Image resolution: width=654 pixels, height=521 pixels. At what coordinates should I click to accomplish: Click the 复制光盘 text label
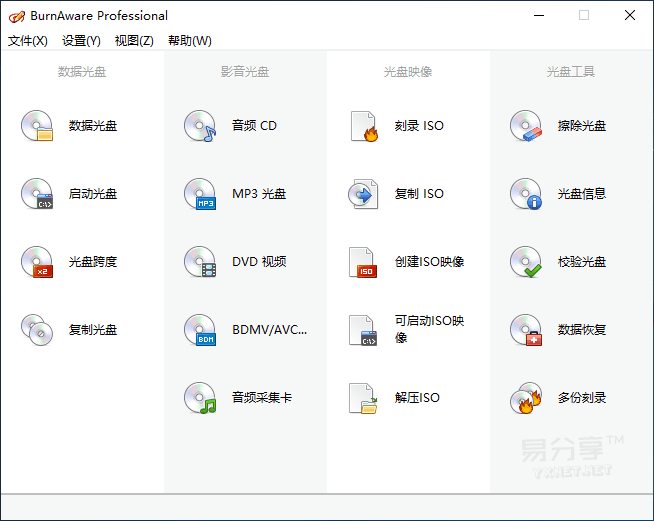pyautogui.click(x=93, y=330)
